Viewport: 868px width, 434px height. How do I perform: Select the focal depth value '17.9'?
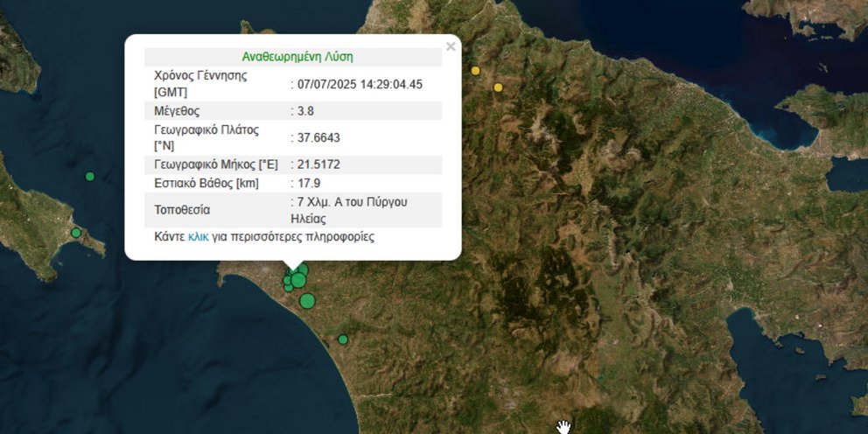[308, 183]
